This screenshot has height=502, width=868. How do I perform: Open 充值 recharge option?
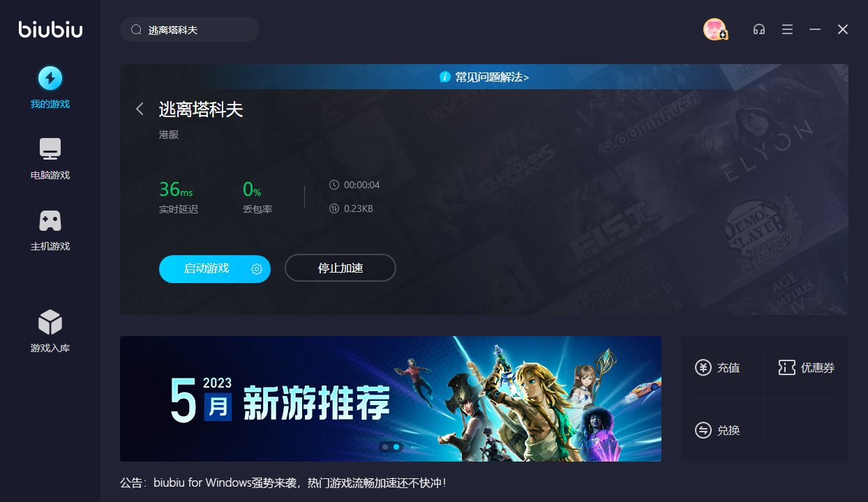(x=728, y=367)
